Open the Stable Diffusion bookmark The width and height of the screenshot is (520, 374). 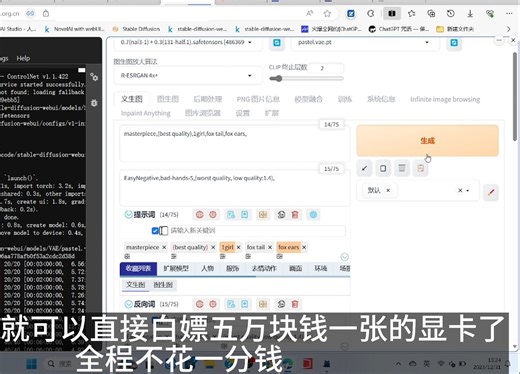click(136, 29)
